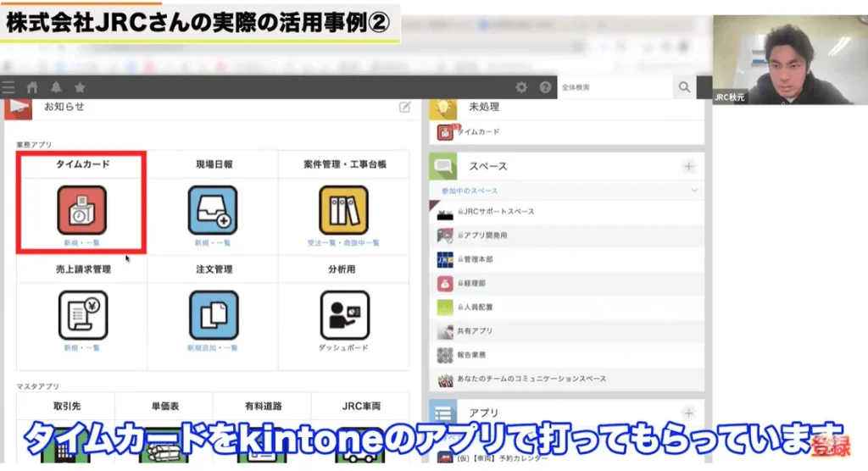This screenshot has height=471, width=868.
Task: Click the 未処理 section lightbulb icon
Action: pyautogui.click(x=443, y=108)
